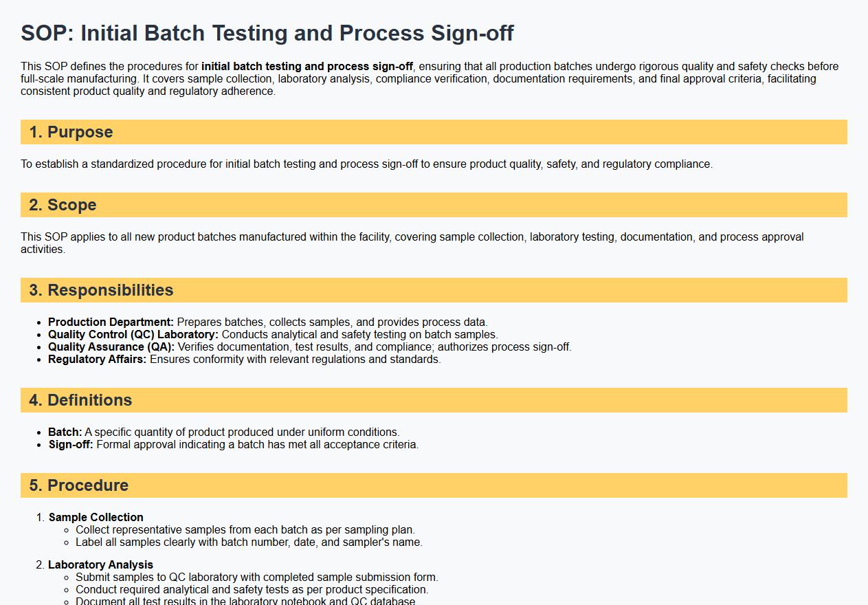Click the 'Quality Control (QC) Laboratory:' label
The image size is (868, 605).
(x=133, y=334)
